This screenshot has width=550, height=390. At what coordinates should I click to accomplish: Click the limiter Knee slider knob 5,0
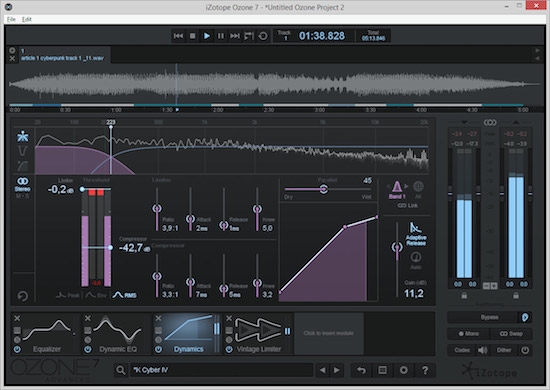point(257,209)
